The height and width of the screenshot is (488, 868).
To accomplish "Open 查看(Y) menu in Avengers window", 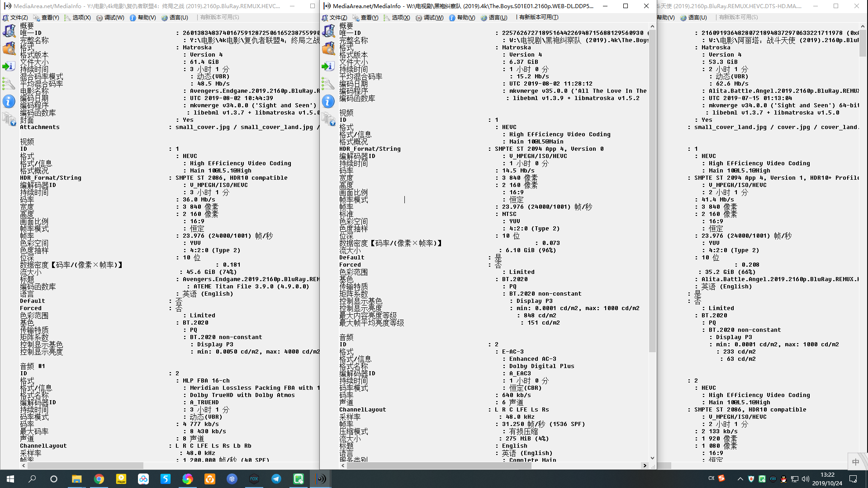I will (47, 18).
